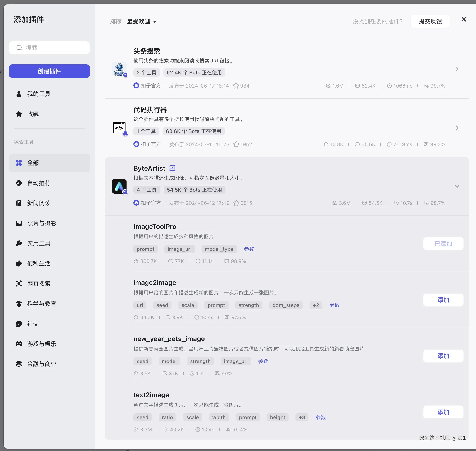The height and width of the screenshot is (451, 476).
Task: Add the image2image tool
Action: click(443, 300)
